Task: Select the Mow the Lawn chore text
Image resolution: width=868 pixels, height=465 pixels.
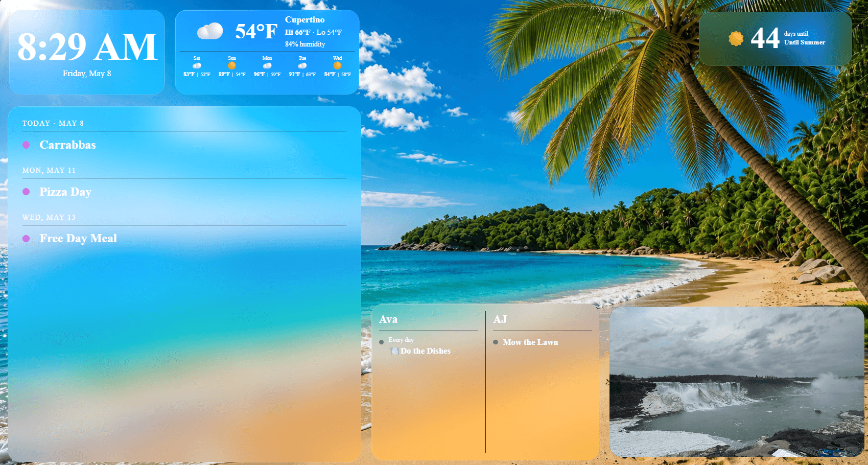Action: (x=530, y=342)
